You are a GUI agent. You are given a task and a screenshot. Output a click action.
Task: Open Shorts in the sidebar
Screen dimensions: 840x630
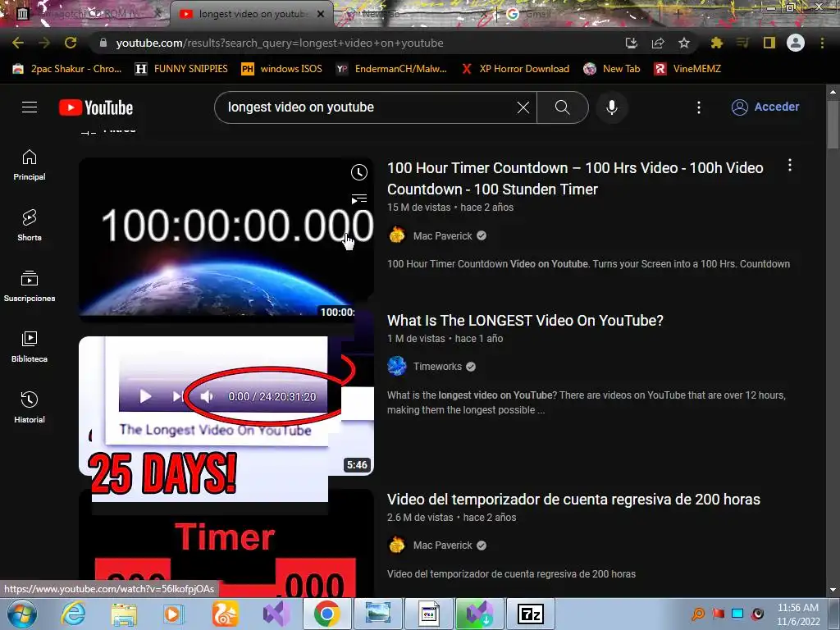30,226
